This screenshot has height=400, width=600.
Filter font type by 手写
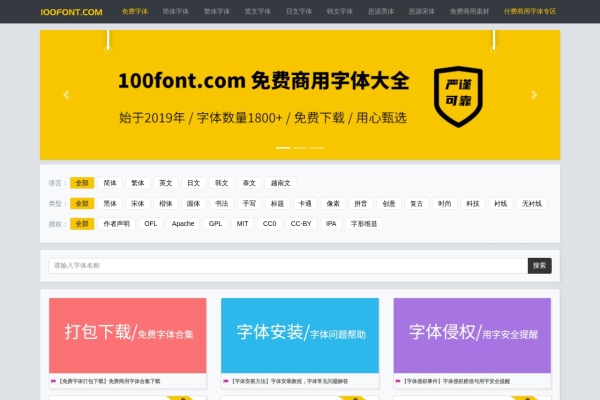[249, 204]
